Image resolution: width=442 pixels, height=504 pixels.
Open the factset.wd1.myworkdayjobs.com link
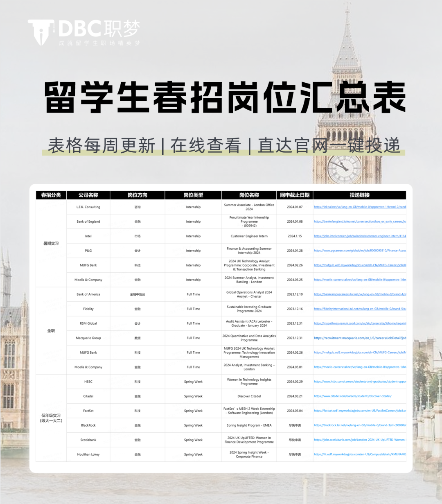point(360,411)
